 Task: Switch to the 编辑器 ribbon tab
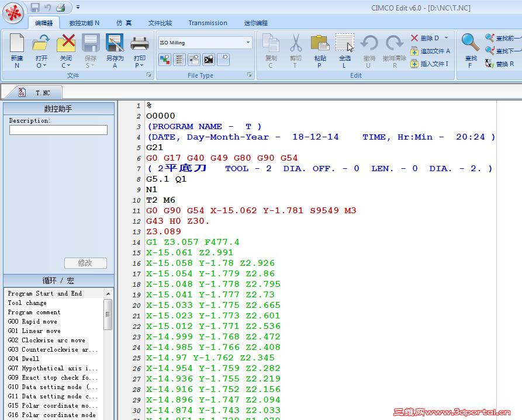pos(44,23)
